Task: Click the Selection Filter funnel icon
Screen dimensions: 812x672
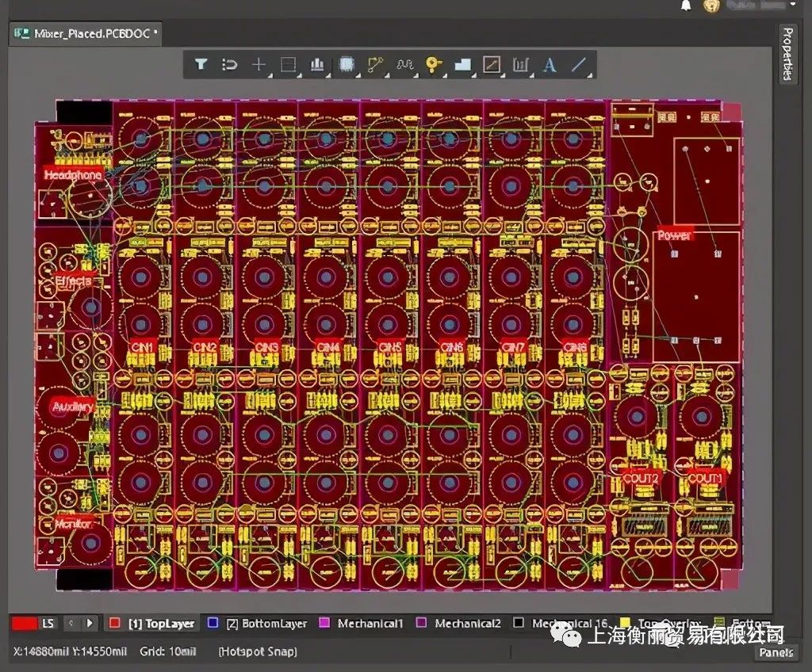Action: pos(201,65)
